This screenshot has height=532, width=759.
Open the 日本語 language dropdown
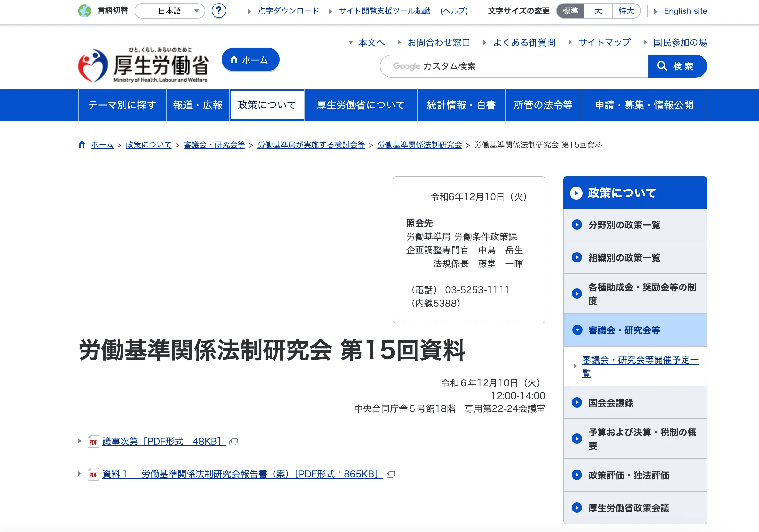tap(170, 11)
